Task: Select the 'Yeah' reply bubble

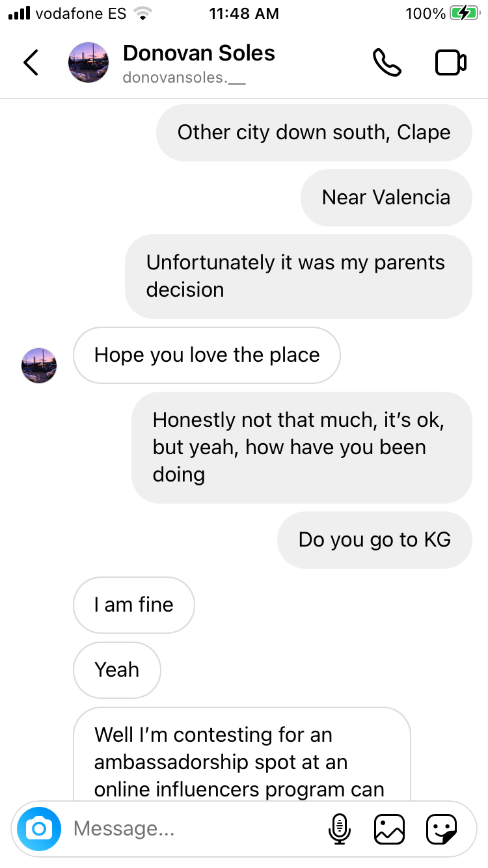Action: (117, 670)
